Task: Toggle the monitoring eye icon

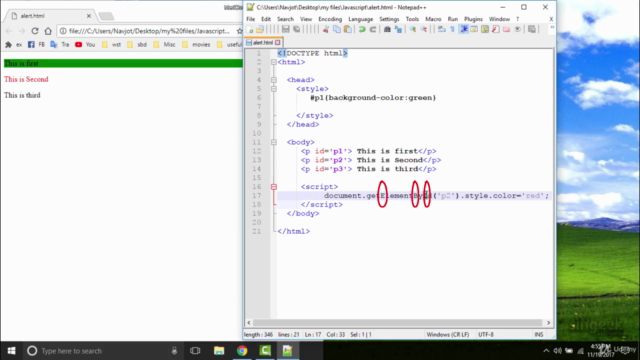Action: (x=518, y=29)
